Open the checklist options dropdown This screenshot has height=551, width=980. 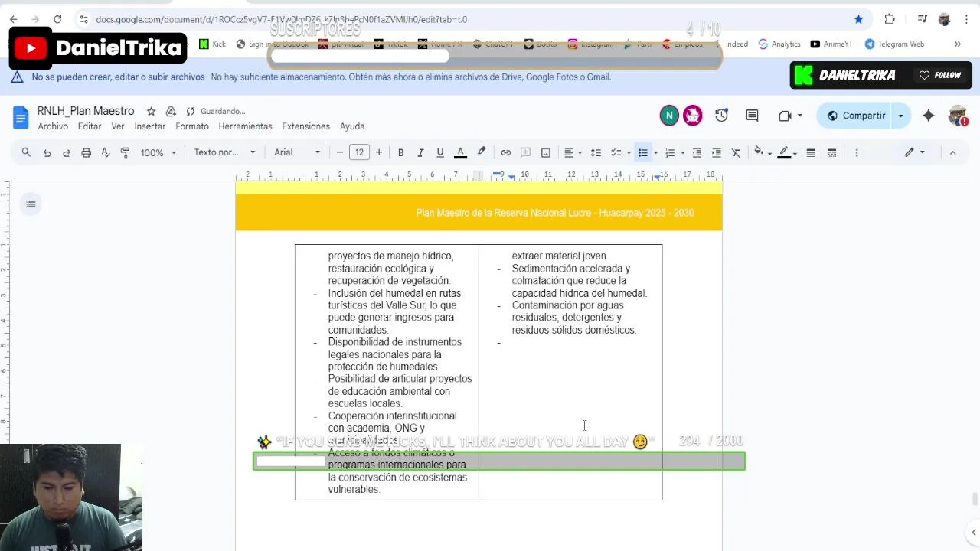[x=629, y=152]
